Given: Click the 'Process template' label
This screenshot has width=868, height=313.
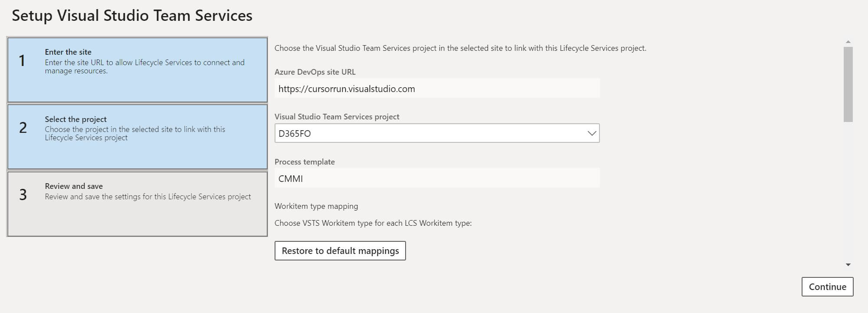Looking at the screenshot, I should click(x=305, y=162).
